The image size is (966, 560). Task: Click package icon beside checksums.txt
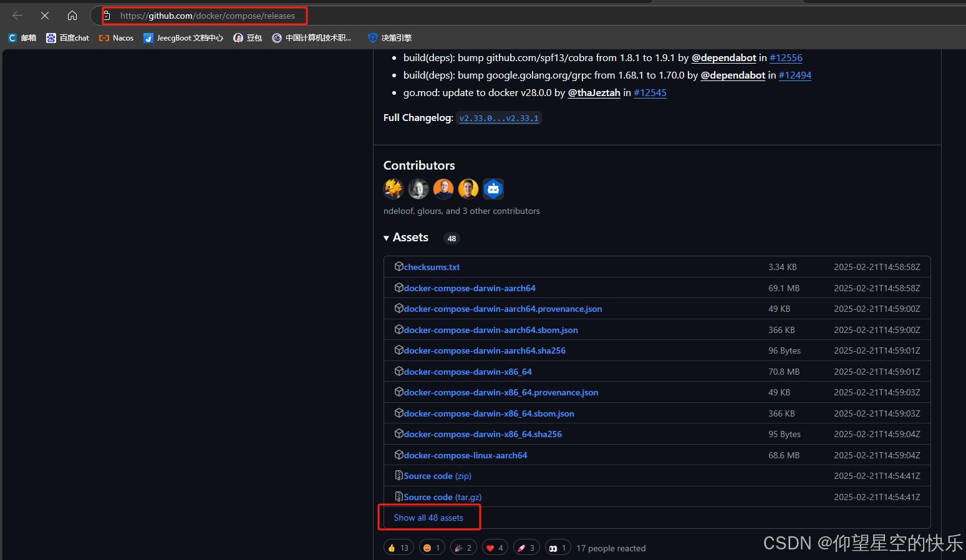[399, 266]
